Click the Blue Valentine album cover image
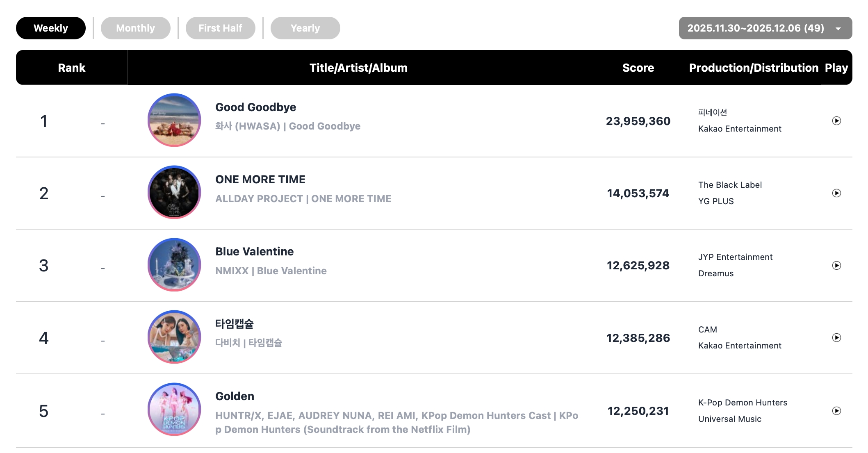Screen dimensions: 868x453 174,265
